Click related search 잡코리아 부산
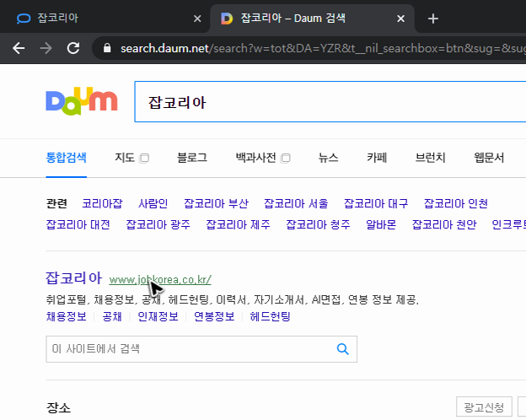The width and height of the screenshot is (526, 420). [216, 203]
